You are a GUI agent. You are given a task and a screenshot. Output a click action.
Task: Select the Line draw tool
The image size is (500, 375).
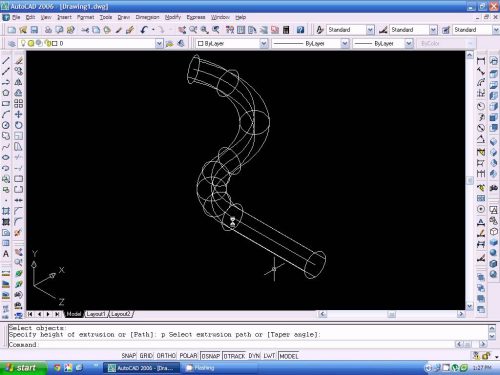tap(6, 61)
